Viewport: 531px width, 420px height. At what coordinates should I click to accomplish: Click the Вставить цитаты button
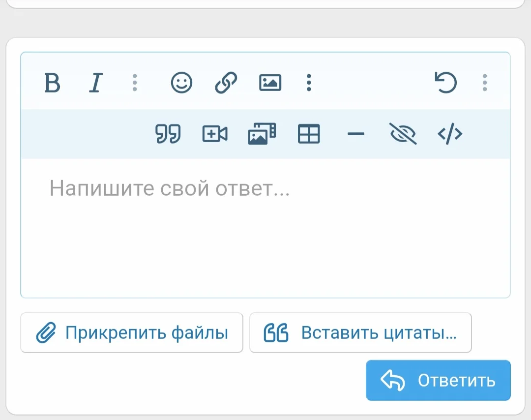click(360, 333)
